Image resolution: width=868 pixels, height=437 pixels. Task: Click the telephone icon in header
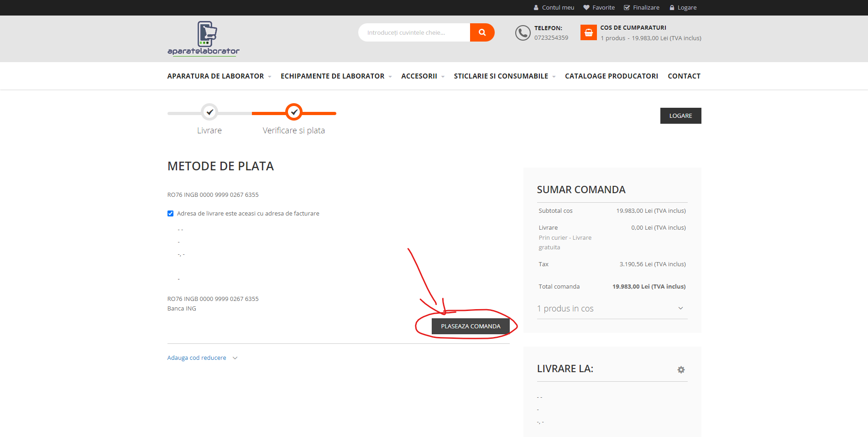[x=523, y=33]
